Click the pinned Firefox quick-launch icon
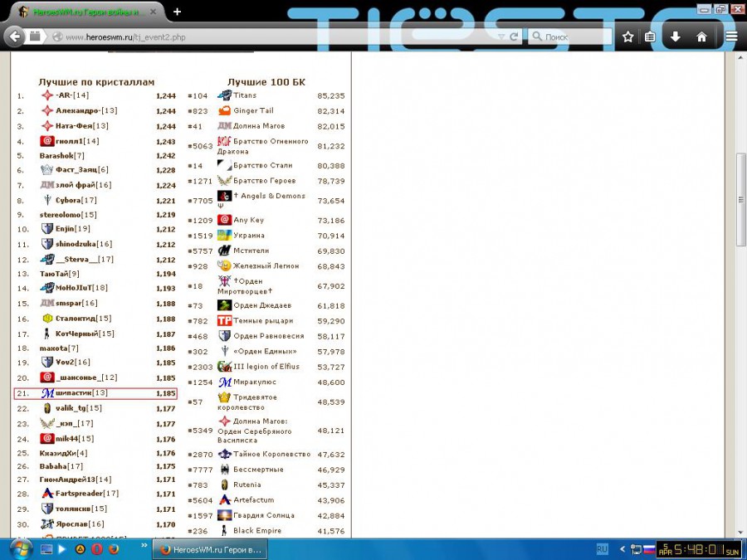Image resolution: width=747 pixels, height=560 pixels. [x=114, y=549]
